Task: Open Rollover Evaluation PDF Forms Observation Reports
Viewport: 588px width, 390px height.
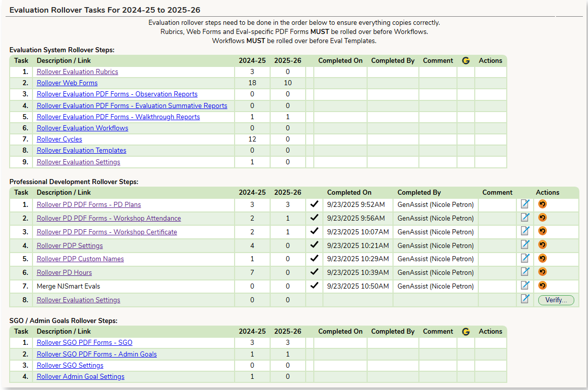Action: [117, 94]
